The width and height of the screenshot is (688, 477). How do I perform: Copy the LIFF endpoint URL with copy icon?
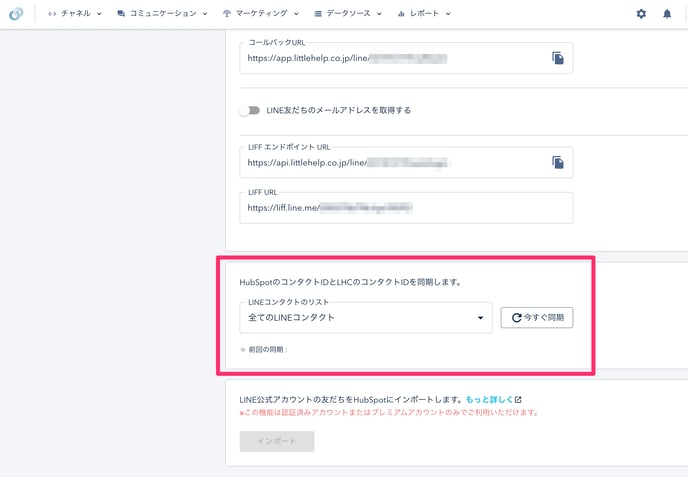click(x=557, y=162)
